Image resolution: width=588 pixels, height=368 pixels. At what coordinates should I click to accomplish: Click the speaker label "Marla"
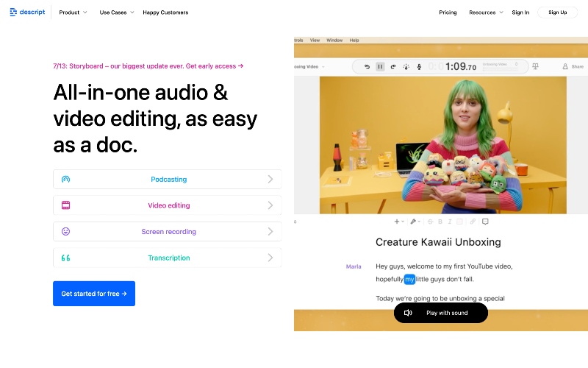click(354, 266)
